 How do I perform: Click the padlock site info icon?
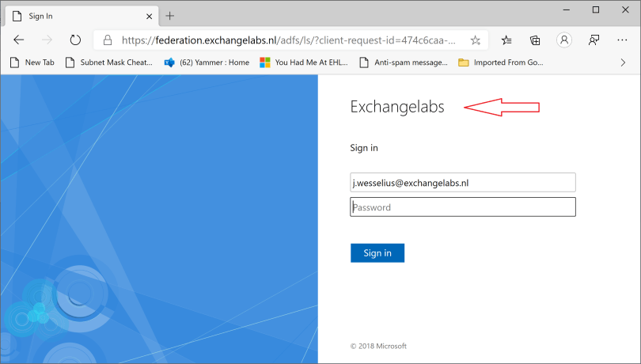click(x=108, y=40)
